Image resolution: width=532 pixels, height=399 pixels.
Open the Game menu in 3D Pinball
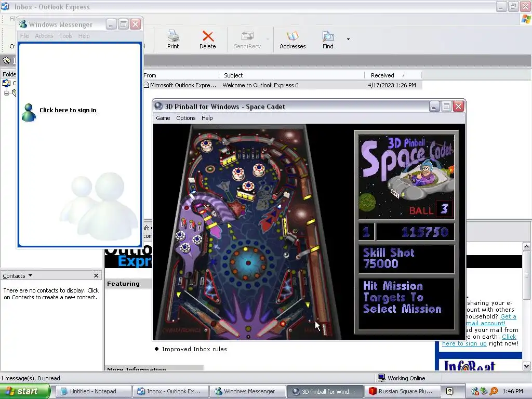[163, 118]
